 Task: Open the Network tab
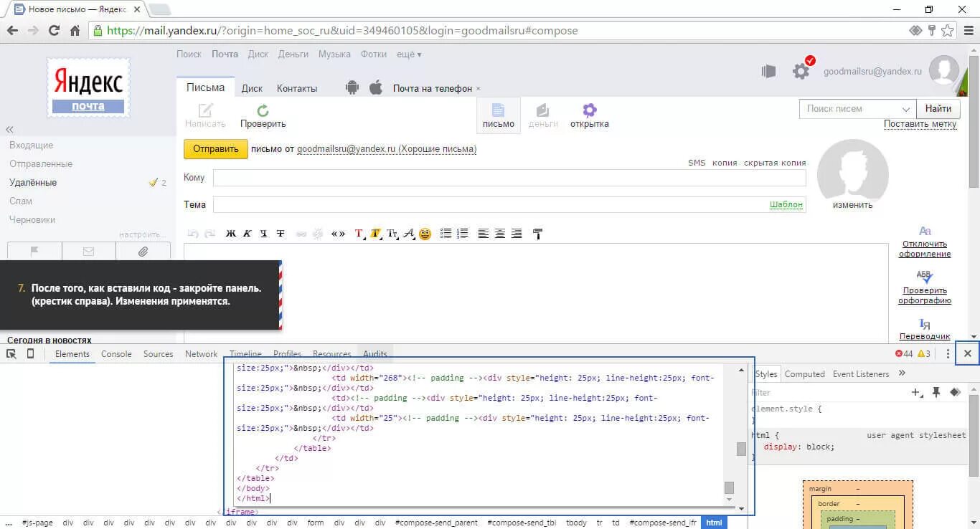pos(201,354)
